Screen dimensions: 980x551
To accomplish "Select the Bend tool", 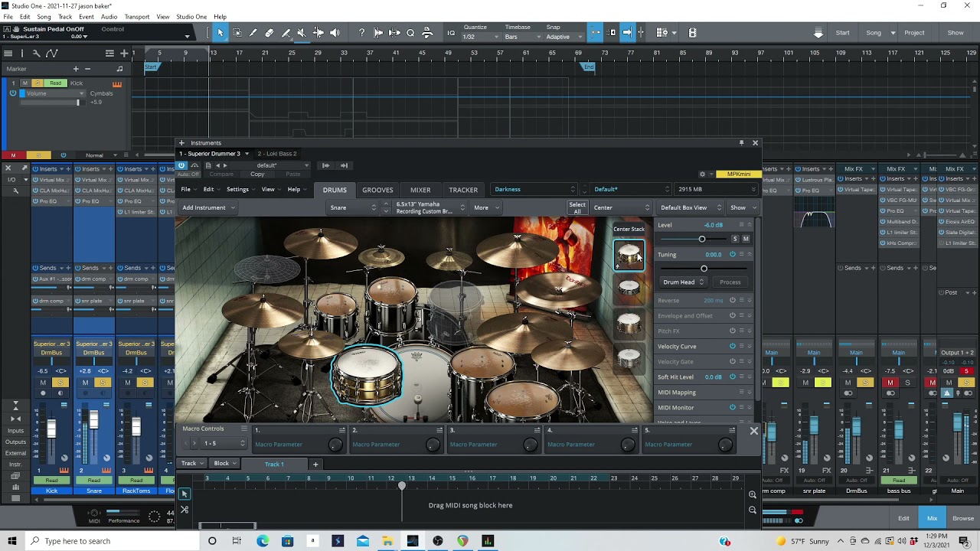I will coord(318,32).
